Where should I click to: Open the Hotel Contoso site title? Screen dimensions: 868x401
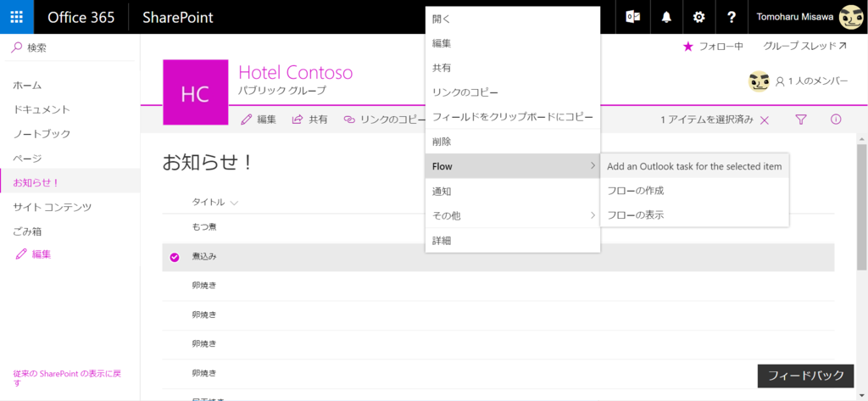(x=296, y=73)
